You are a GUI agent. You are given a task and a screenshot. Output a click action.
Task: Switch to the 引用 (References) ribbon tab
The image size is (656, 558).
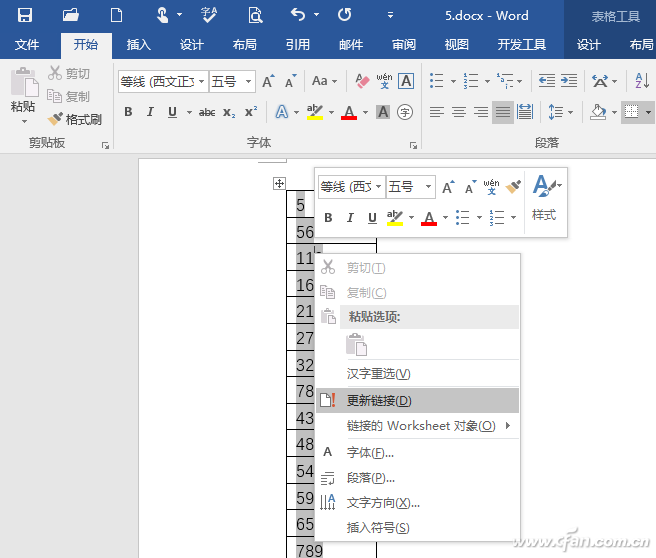(297, 44)
